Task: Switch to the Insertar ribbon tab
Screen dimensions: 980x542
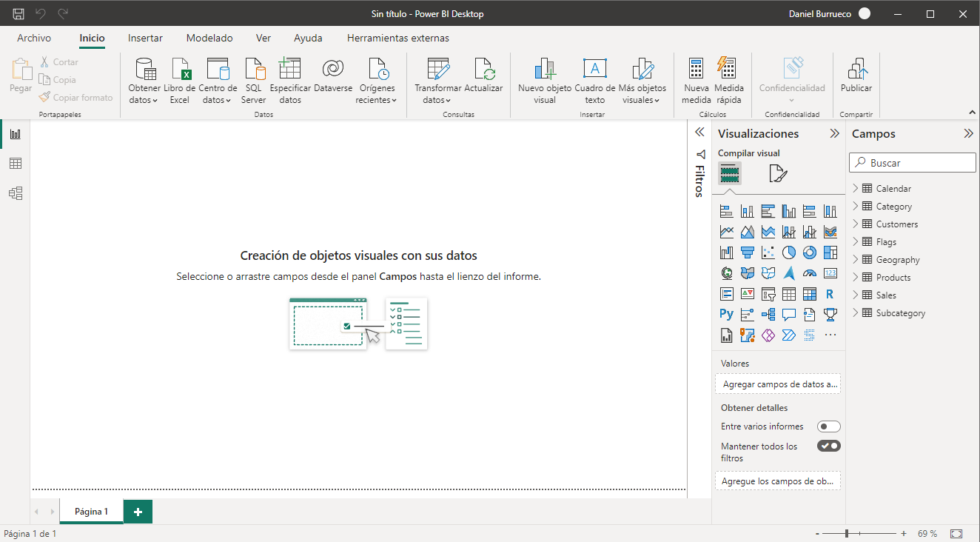Action: 145,38
